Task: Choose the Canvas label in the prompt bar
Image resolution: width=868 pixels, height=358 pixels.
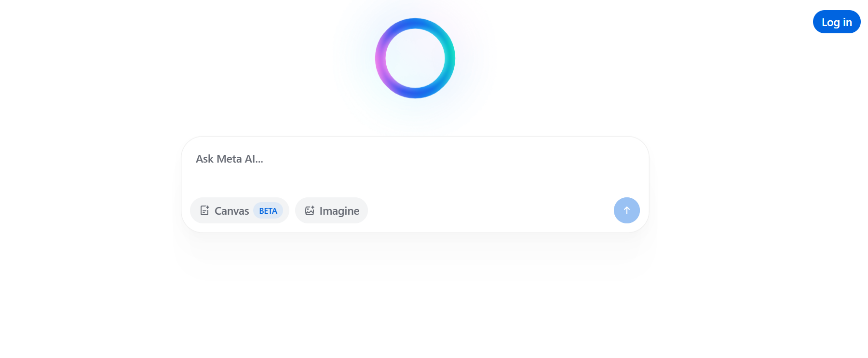Action: tap(231, 211)
